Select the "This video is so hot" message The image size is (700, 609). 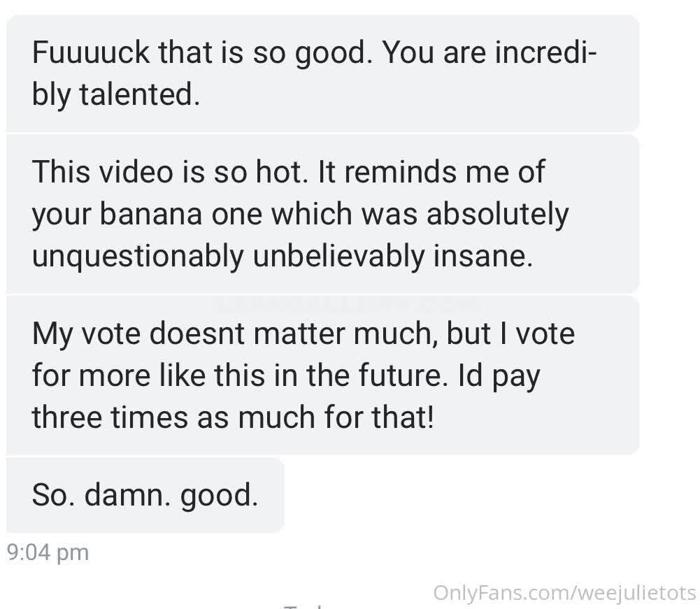[x=322, y=214]
